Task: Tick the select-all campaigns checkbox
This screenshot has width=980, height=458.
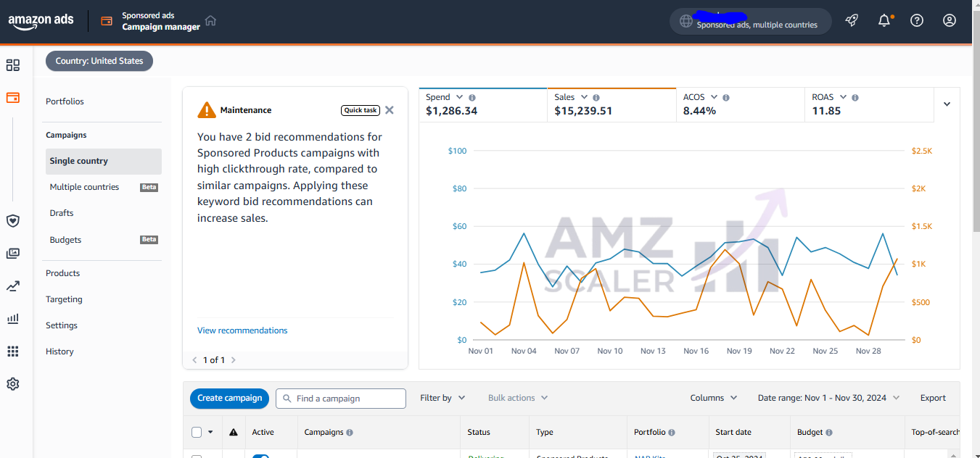Action: tap(197, 432)
